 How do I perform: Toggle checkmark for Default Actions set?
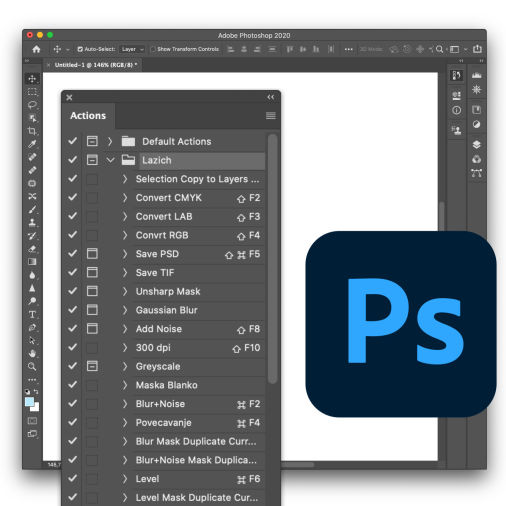pos(73,141)
